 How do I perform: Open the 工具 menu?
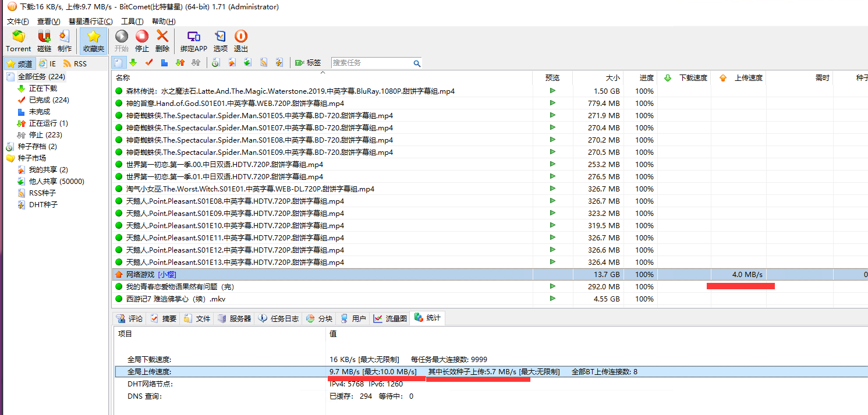tap(132, 22)
